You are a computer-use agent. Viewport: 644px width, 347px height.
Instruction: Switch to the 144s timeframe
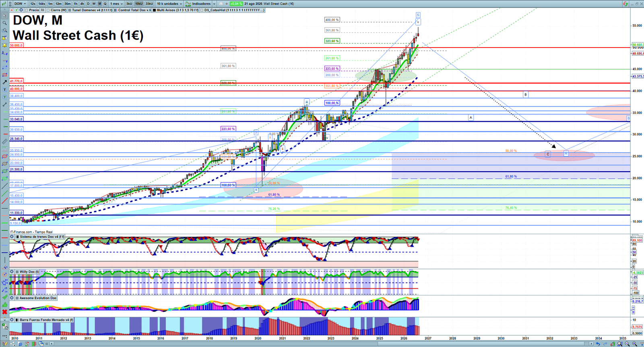pos(41,4)
